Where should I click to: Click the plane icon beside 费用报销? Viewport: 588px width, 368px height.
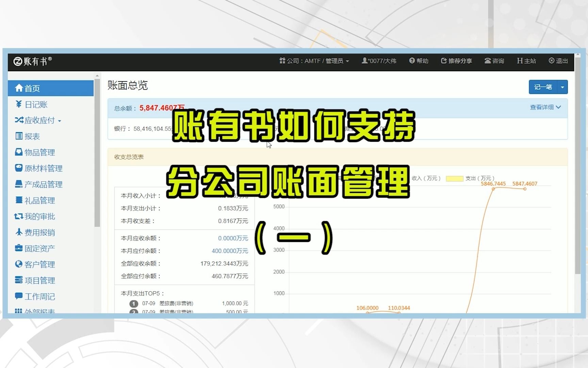19,232
